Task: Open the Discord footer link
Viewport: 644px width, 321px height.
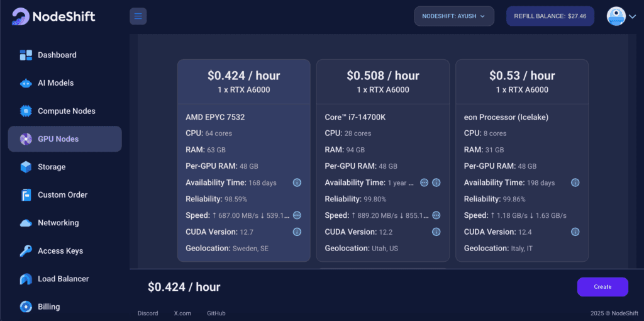Action: [148, 313]
